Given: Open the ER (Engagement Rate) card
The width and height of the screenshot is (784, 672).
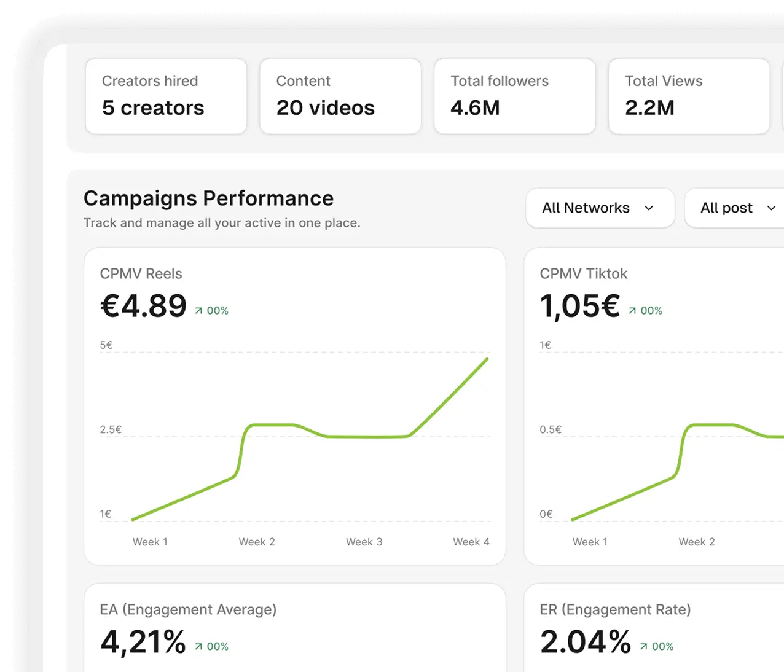Looking at the screenshot, I should coord(654,628).
